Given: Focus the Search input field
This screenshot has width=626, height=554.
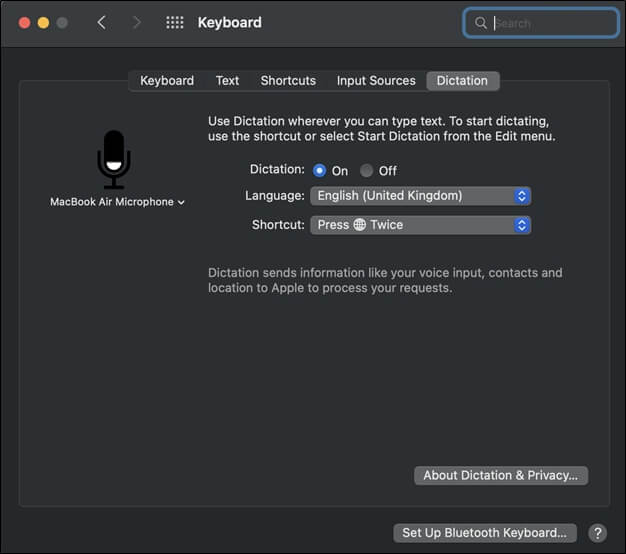Looking at the screenshot, I should (x=541, y=23).
